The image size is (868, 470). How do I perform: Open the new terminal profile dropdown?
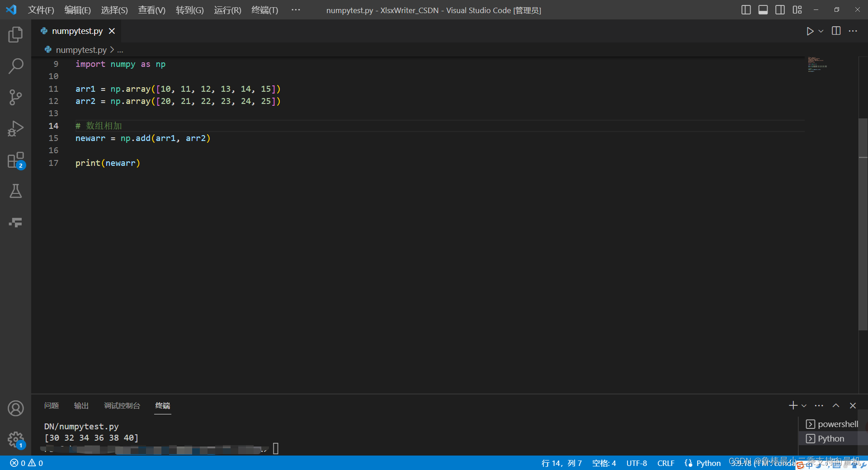(x=804, y=406)
